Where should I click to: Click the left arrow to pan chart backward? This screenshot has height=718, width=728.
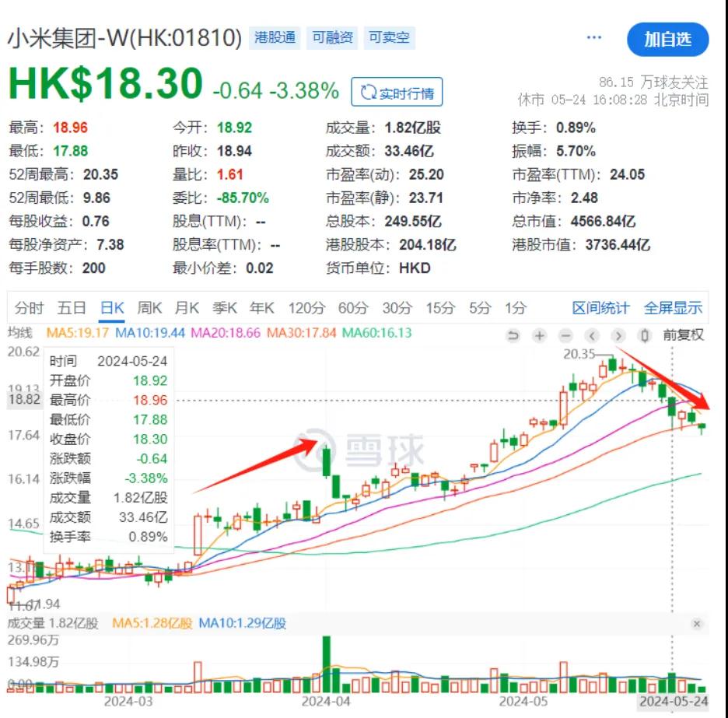593,334
